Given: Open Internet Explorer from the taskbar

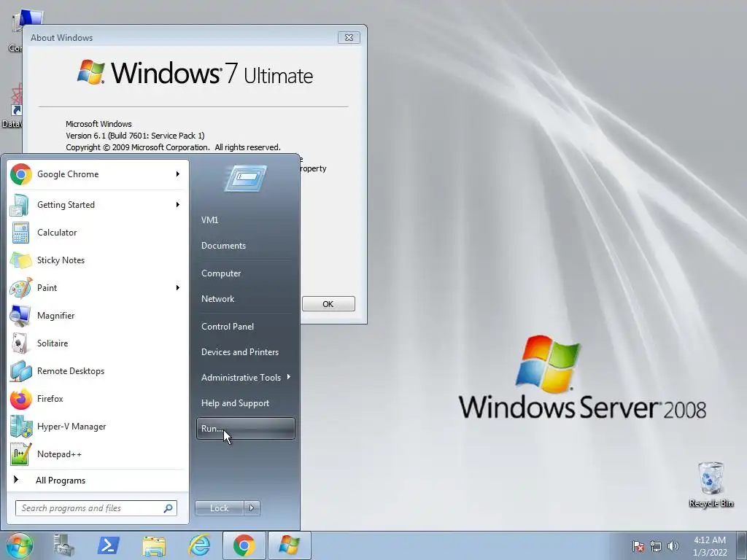Looking at the screenshot, I should click(x=199, y=545).
